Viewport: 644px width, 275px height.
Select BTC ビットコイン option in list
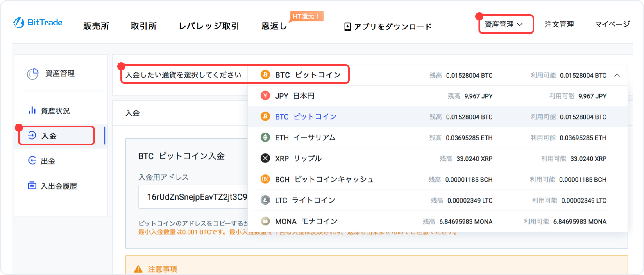tap(438, 117)
